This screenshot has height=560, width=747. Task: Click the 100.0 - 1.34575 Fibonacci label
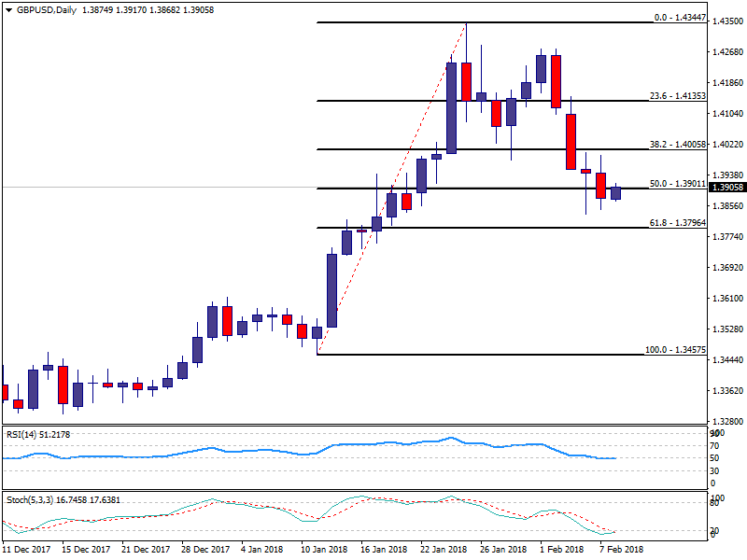click(674, 349)
